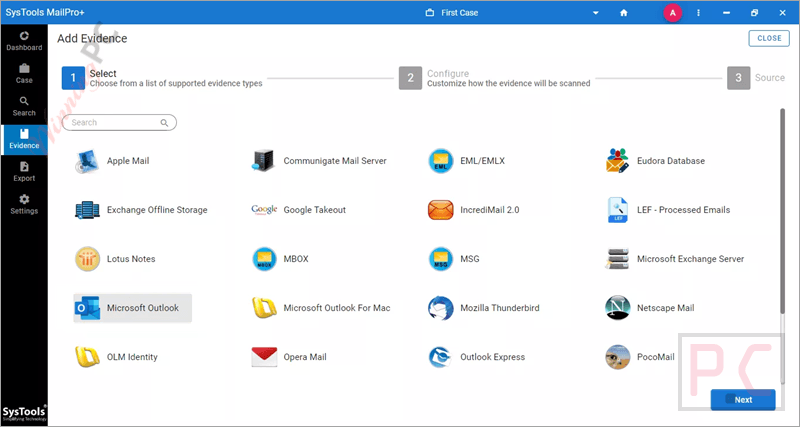Choose the Microsoft Outlook icon
The width and height of the screenshot is (800, 427).
[x=87, y=308]
